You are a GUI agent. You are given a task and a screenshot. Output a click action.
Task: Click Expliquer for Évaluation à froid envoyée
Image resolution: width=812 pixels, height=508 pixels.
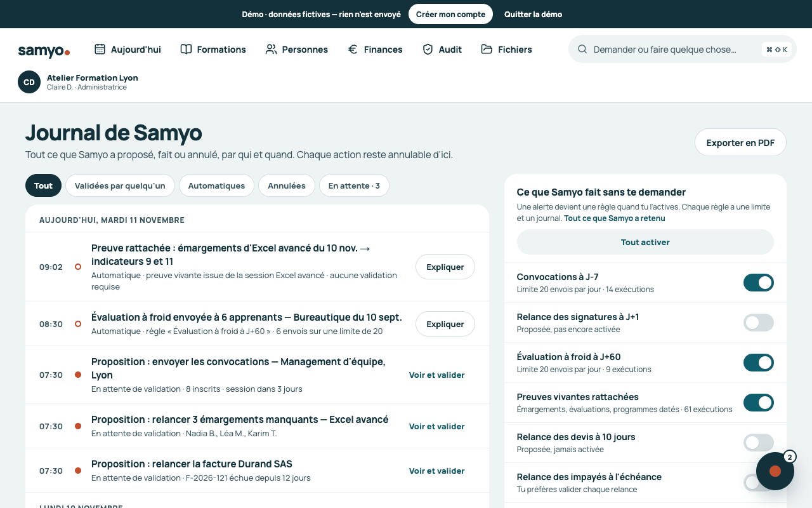pos(445,324)
